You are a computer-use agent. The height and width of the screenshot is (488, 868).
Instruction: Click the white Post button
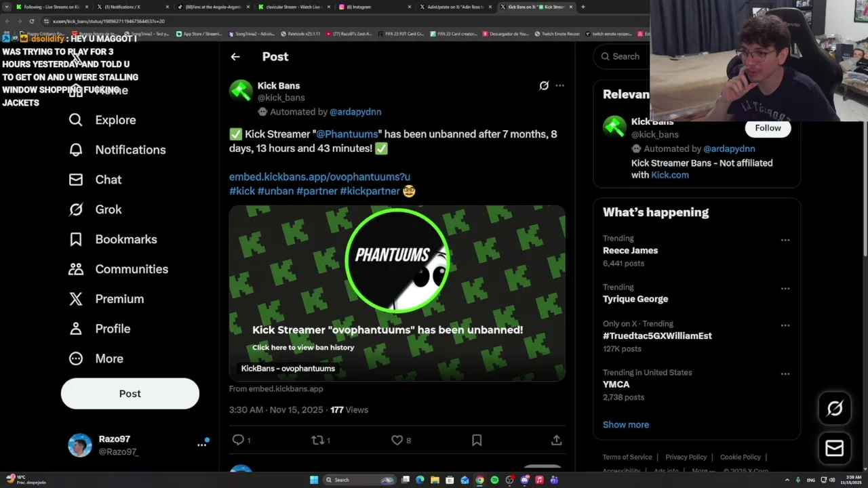(130, 394)
